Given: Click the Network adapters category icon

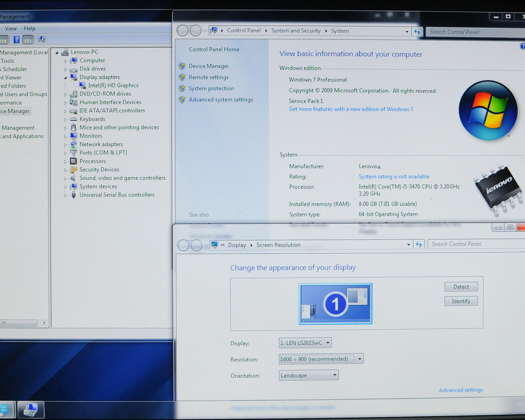Looking at the screenshot, I should point(74,144).
